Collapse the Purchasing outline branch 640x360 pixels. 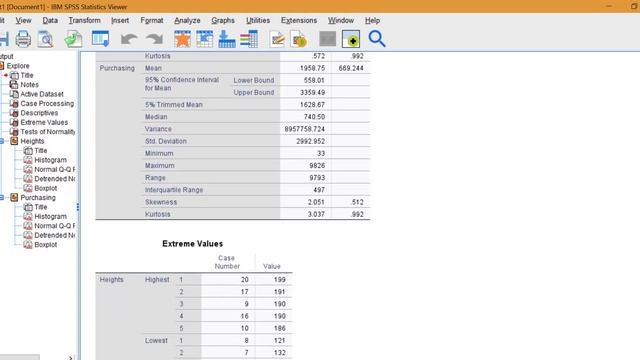(2, 198)
